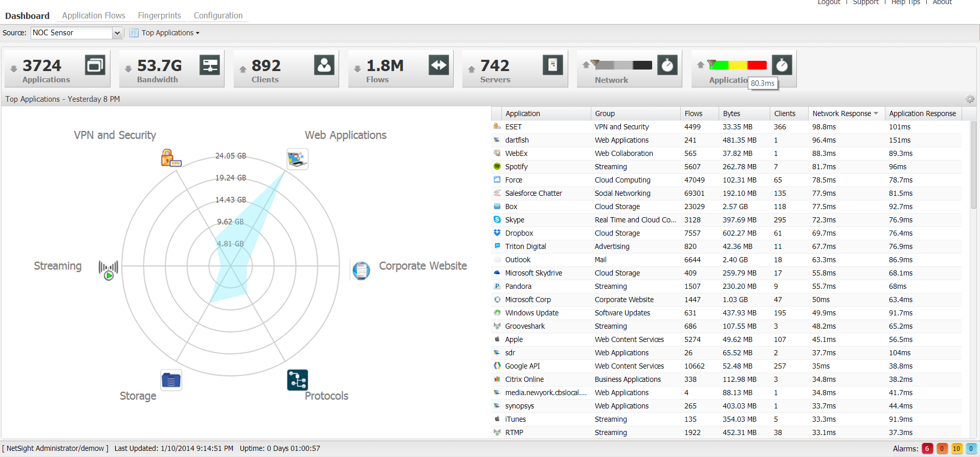Select the Grooveshark row
980x457 pixels.
[726, 326]
